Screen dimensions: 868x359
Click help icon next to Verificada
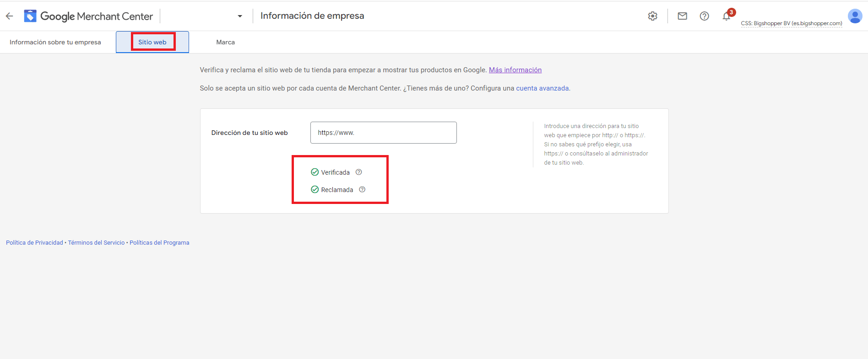[359, 172]
